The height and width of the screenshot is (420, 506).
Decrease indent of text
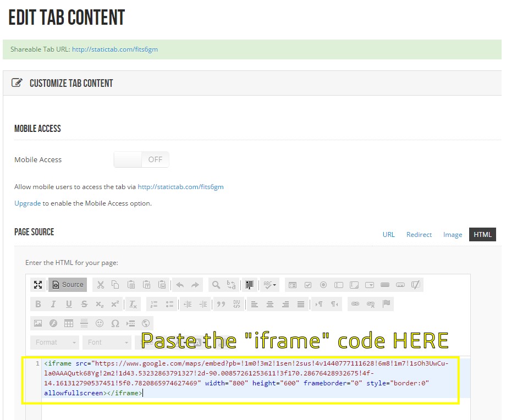[188, 304]
